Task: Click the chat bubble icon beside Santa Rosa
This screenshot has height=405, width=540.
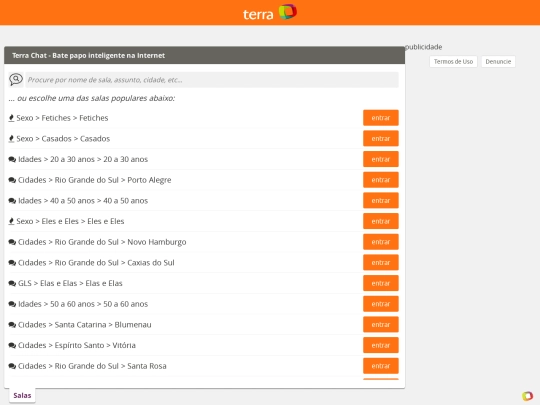Action: (x=12, y=366)
